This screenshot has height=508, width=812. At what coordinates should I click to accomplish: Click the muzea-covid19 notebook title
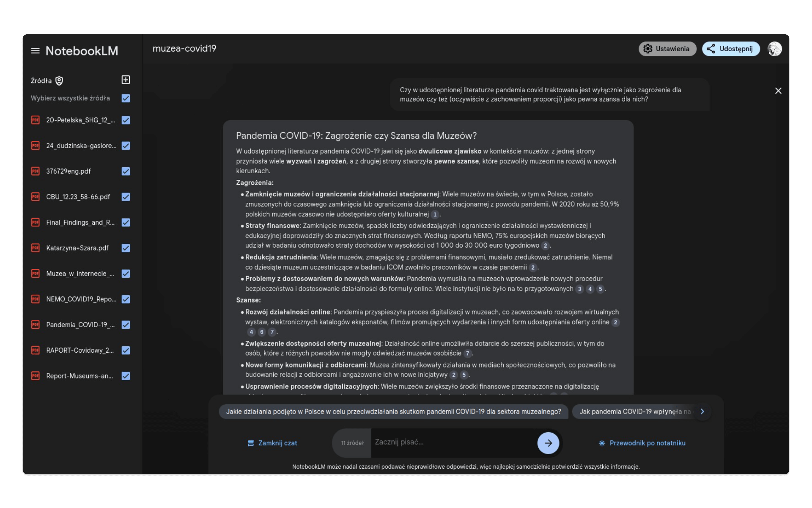tap(184, 49)
